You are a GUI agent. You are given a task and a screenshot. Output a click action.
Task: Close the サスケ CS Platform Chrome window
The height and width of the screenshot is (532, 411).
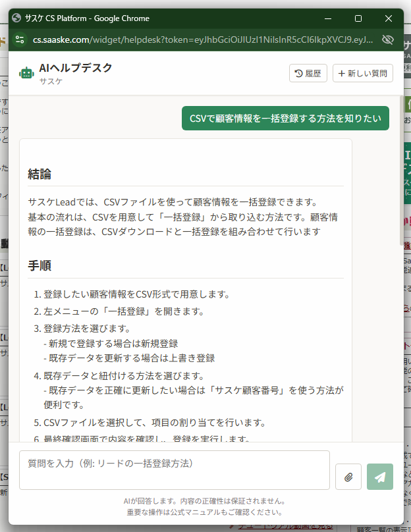pos(389,18)
